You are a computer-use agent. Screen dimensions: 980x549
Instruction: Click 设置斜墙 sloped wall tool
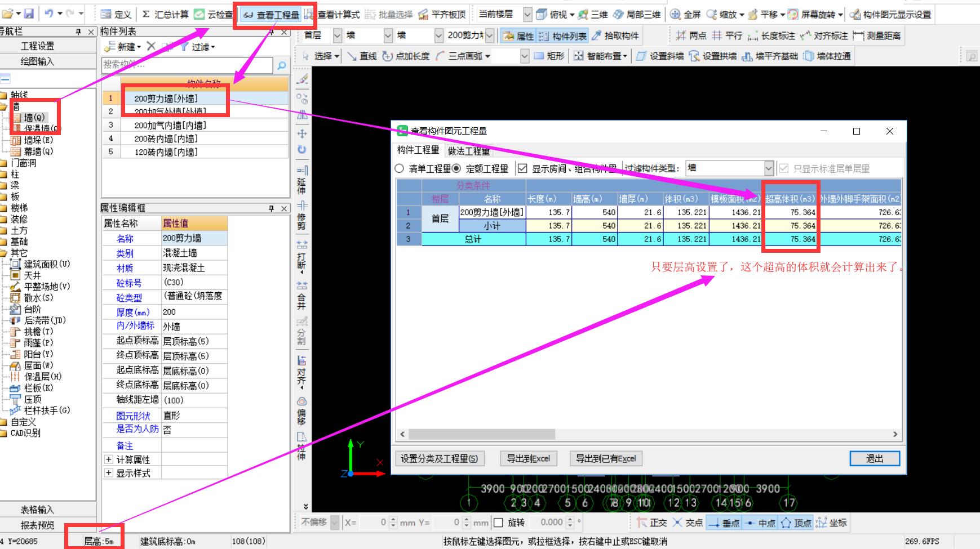point(660,56)
